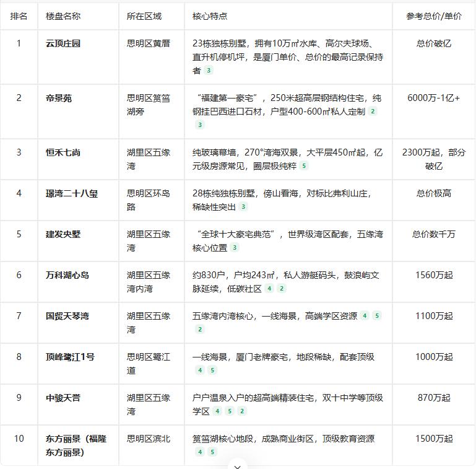Open citation 2 in the 中骏天誉 row
This screenshot has height=469, width=476.
click(242, 411)
